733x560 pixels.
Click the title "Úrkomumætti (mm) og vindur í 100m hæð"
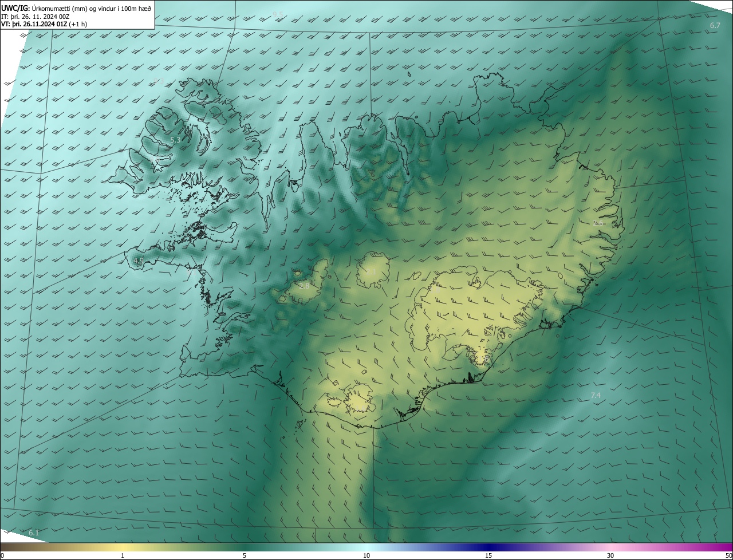pyautogui.click(x=91, y=7)
